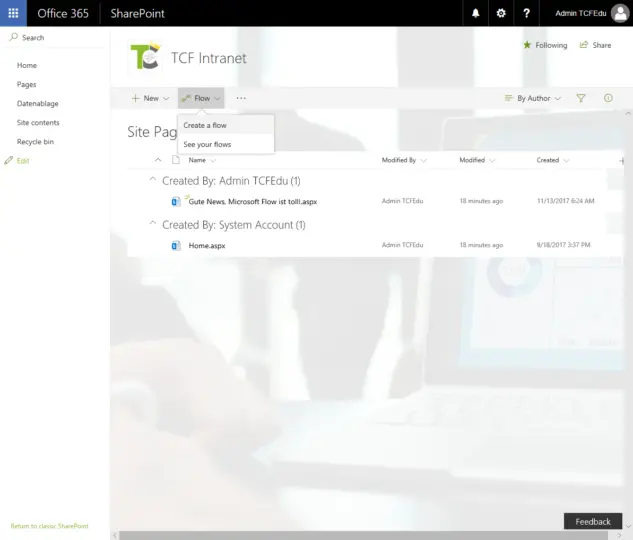The width and height of the screenshot is (633, 540).
Task: Click the Admin TCFEdu account name
Action: 581,13
